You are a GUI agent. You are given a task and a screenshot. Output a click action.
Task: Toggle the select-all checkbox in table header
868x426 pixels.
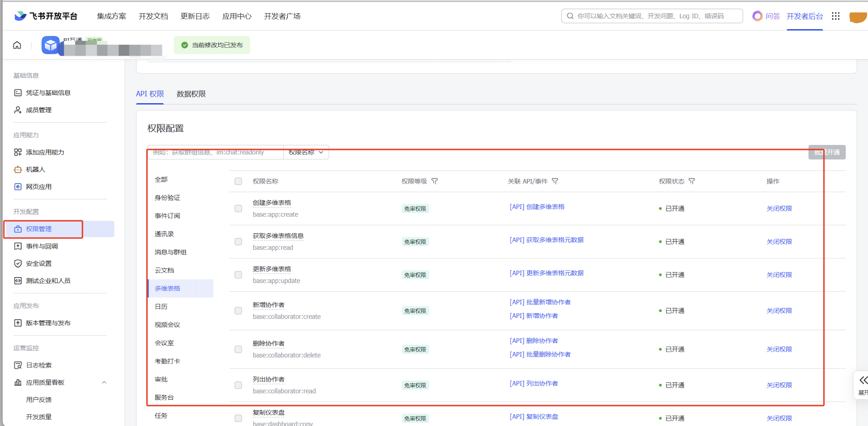tap(238, 181)
